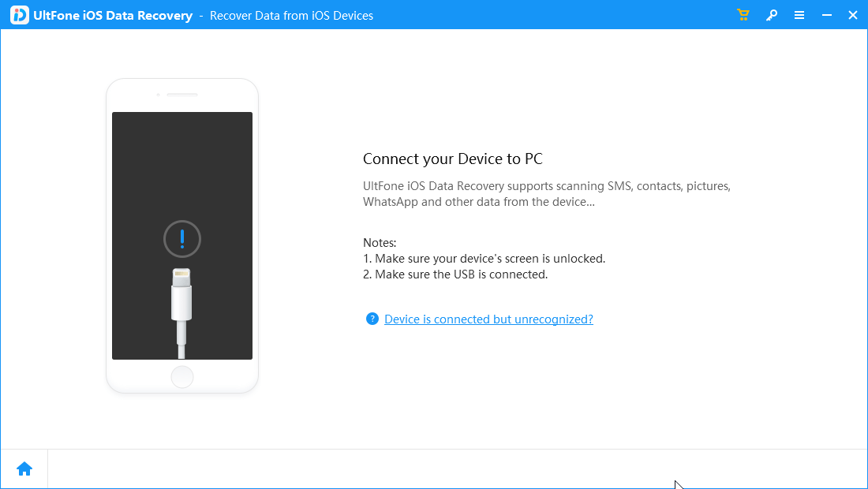Open the hamburger menu icon
Viewport: 868px width, 489px height.
[799, 14]
